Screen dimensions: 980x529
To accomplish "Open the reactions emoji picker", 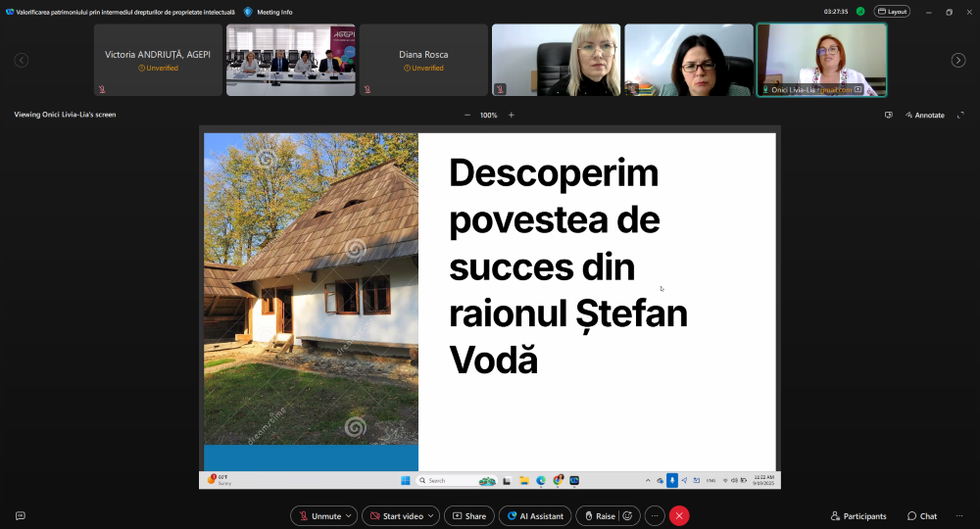I will pos(628,515).
